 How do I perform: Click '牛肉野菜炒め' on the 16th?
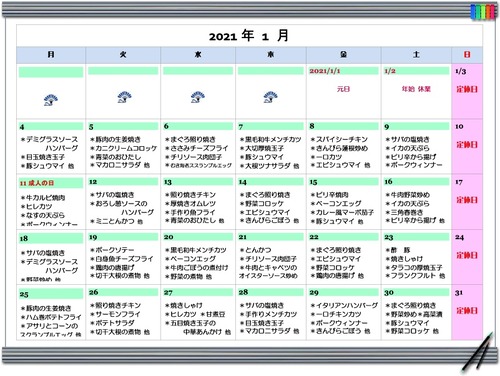pos(410,195)
